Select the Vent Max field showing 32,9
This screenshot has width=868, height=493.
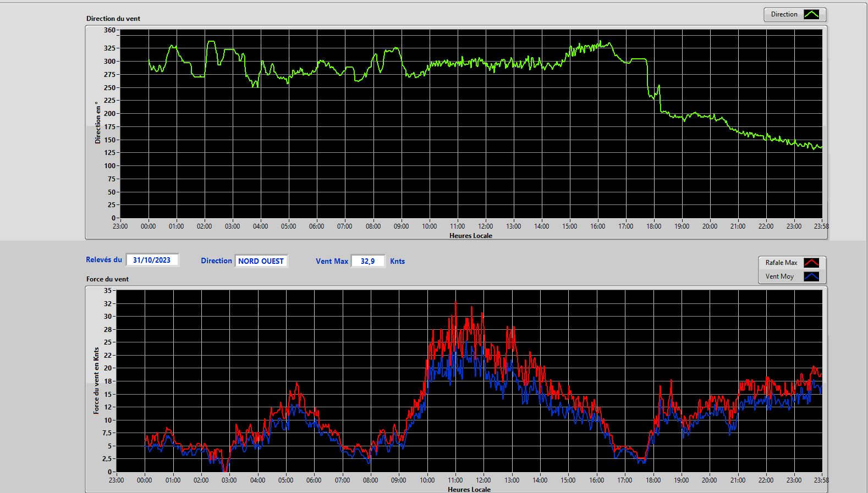coord(368,261)
